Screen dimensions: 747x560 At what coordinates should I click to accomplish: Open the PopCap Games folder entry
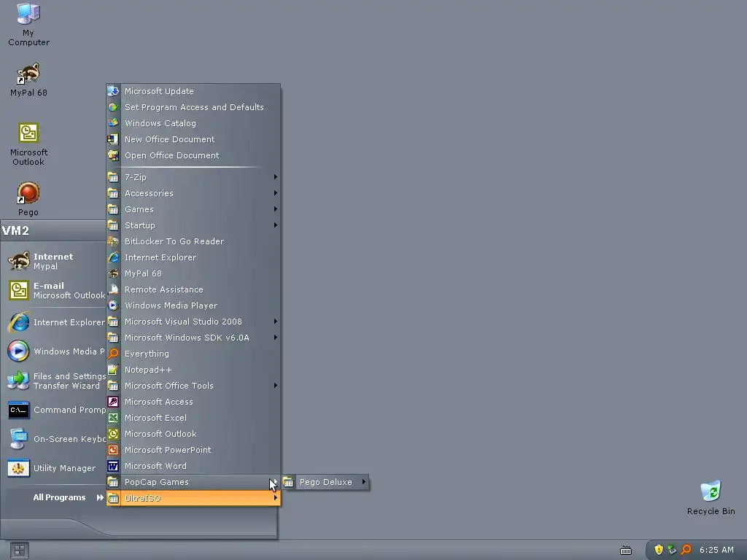[193, 482]
